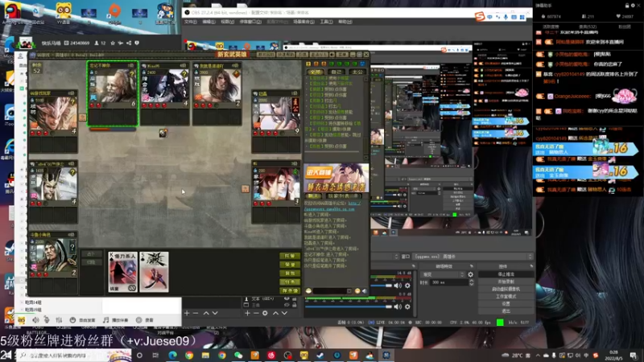Add a new scene in OBS scenes panel
This screenshot has height=362, width=644.
(187, 313)
